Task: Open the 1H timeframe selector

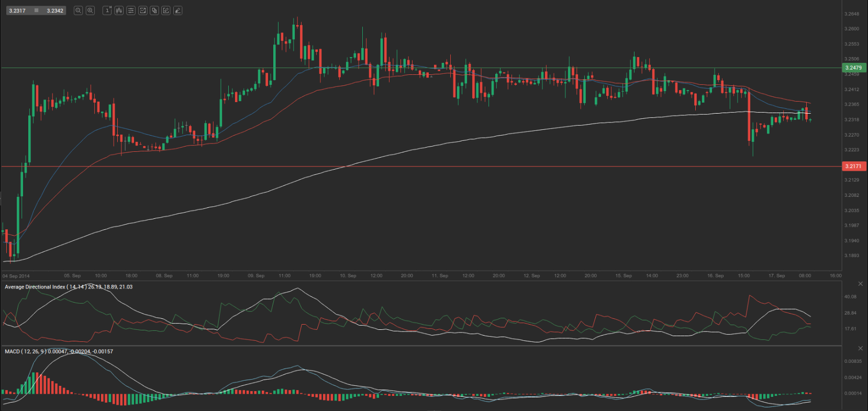Action: [x=107, y=10]
